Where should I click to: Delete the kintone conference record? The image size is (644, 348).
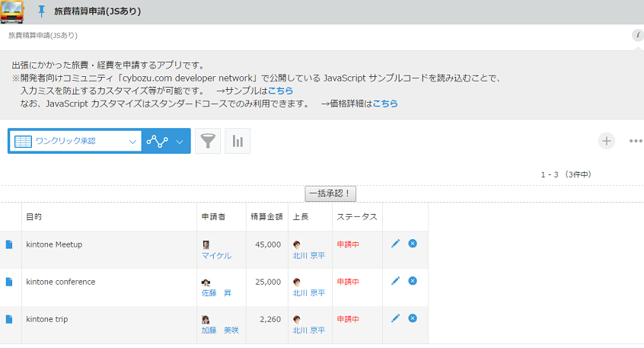tap(413, 281)
